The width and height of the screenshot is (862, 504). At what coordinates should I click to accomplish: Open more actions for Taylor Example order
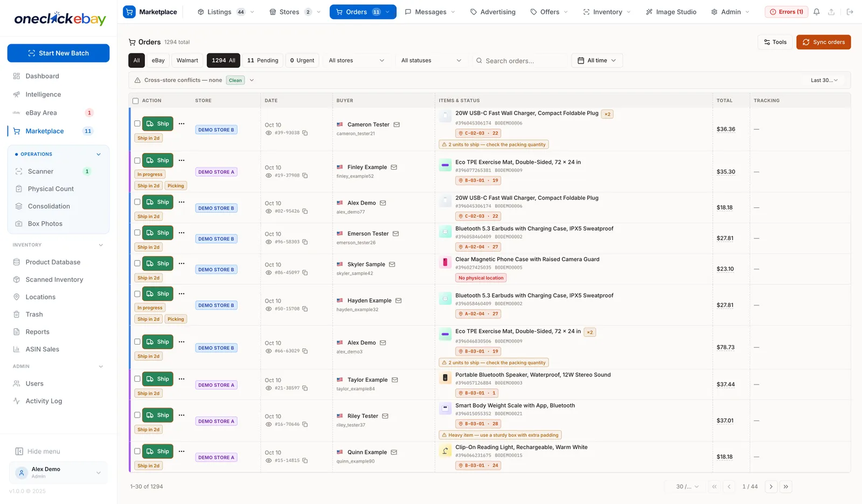182,379
